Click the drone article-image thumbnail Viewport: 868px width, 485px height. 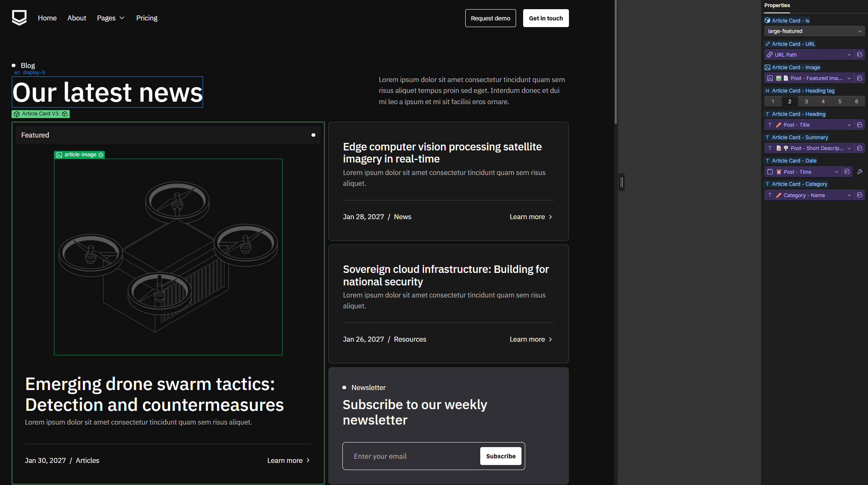(x=168, y=257)
